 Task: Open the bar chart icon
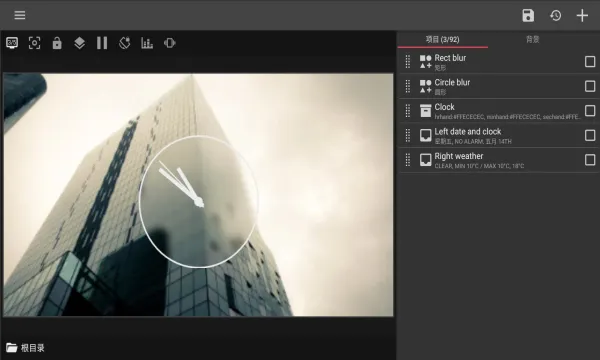click(x=147, y=43)
